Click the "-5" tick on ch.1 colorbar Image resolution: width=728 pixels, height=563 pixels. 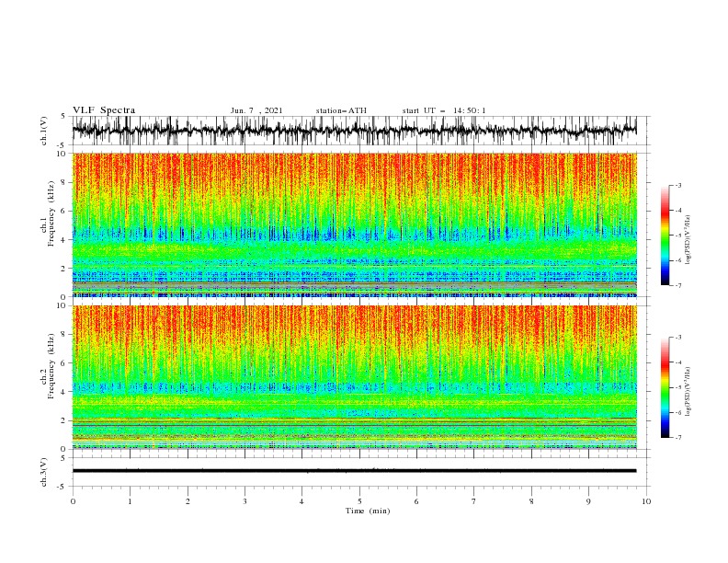[x=678, y=236]
